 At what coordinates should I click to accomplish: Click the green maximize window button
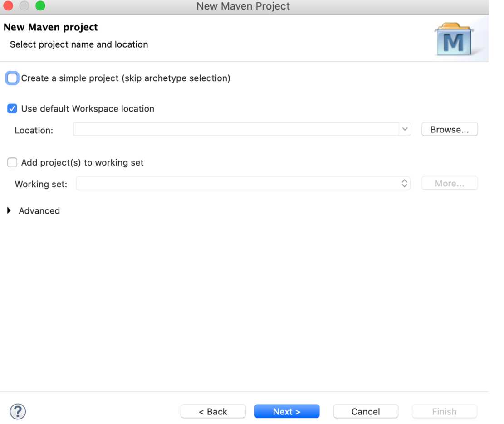[x=40, y=6]
